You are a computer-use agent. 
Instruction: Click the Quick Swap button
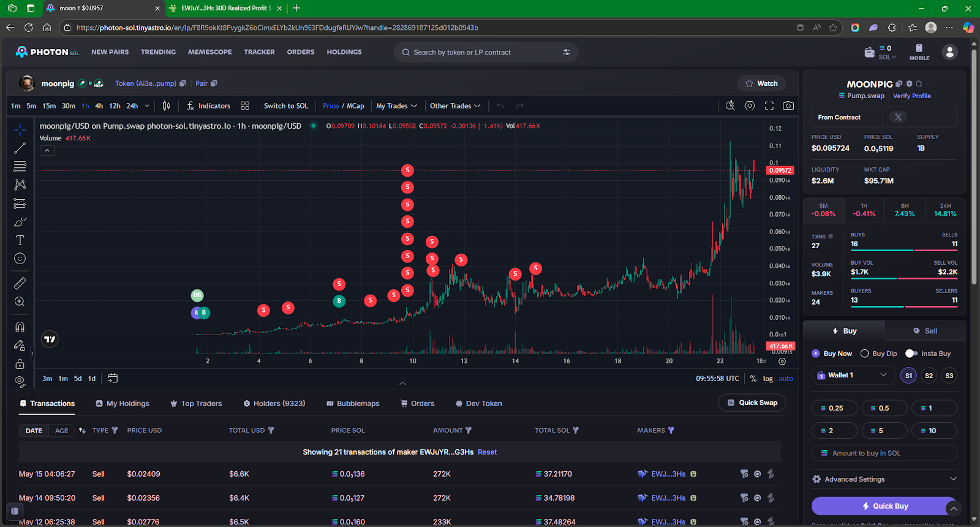pyautogui.click(x=752, y=403)
